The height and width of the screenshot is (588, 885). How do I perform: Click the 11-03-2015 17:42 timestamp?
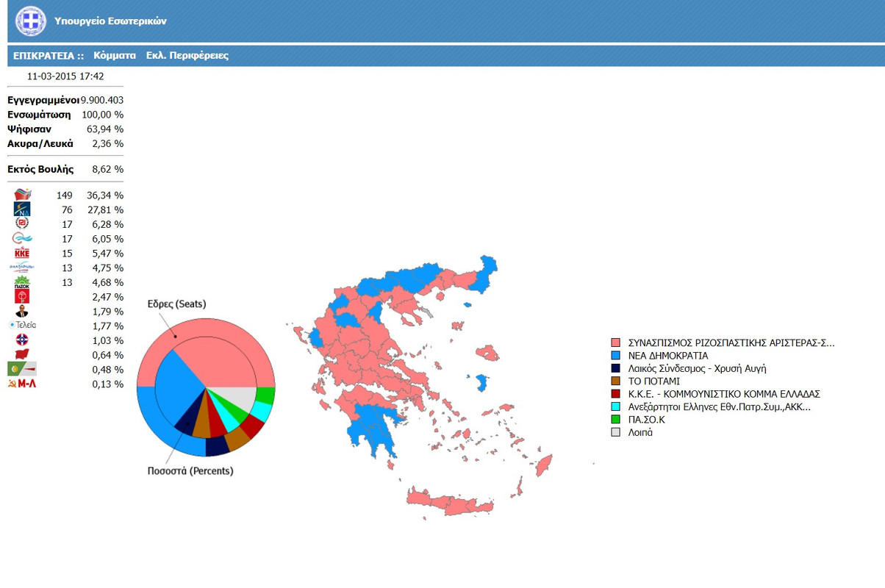(65, 76)
